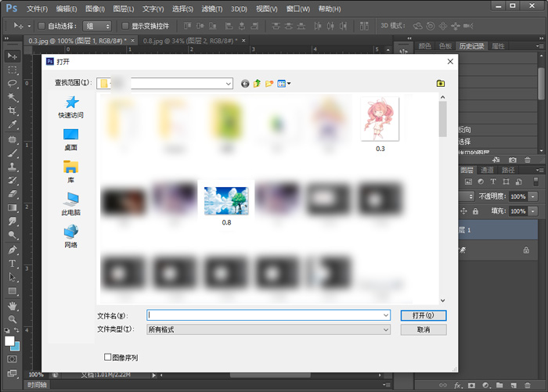Switch to the 0.8.jpg document tab
548x392 pixels.
click(190, 41)
